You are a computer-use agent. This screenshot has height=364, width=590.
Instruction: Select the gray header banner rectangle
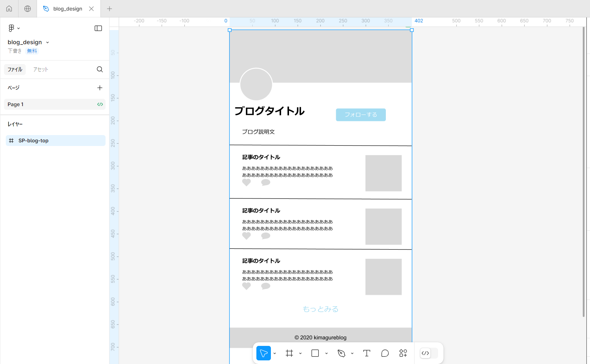pos(321,56)
